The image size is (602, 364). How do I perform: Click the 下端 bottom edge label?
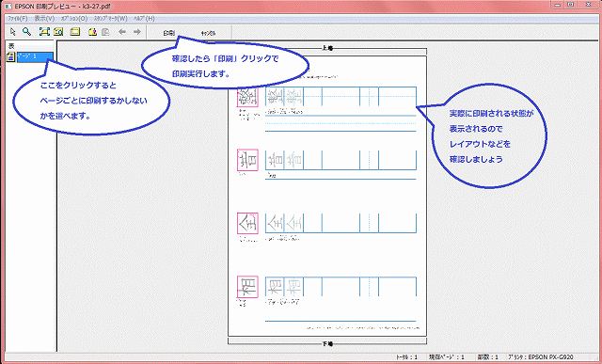(x=327, y=343)
